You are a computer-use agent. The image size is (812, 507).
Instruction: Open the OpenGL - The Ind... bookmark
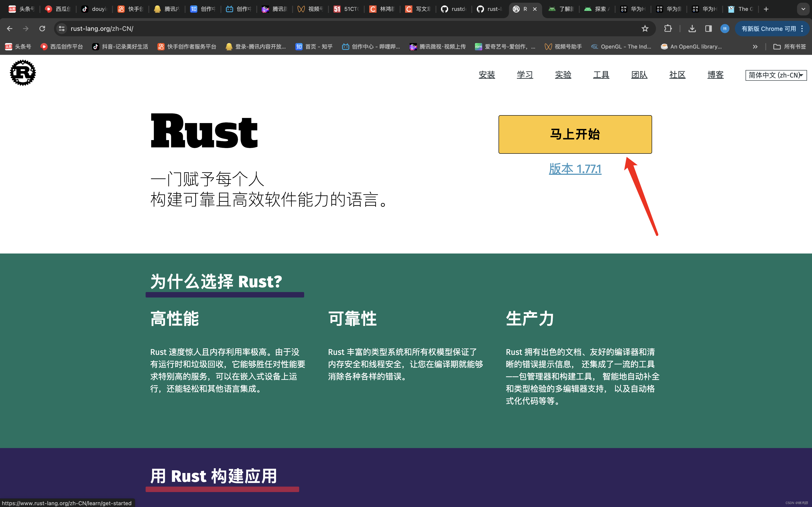click(621, 47)
